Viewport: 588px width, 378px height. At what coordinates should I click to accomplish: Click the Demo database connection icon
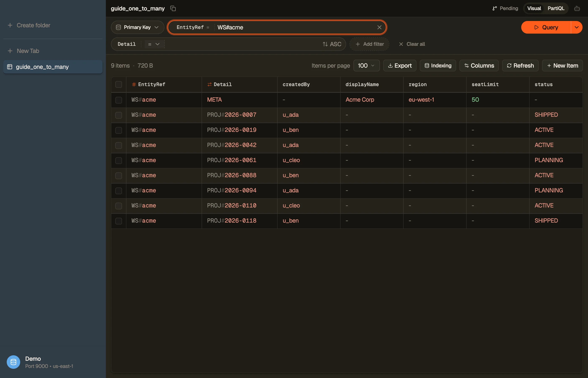click(x=13, y=362)
